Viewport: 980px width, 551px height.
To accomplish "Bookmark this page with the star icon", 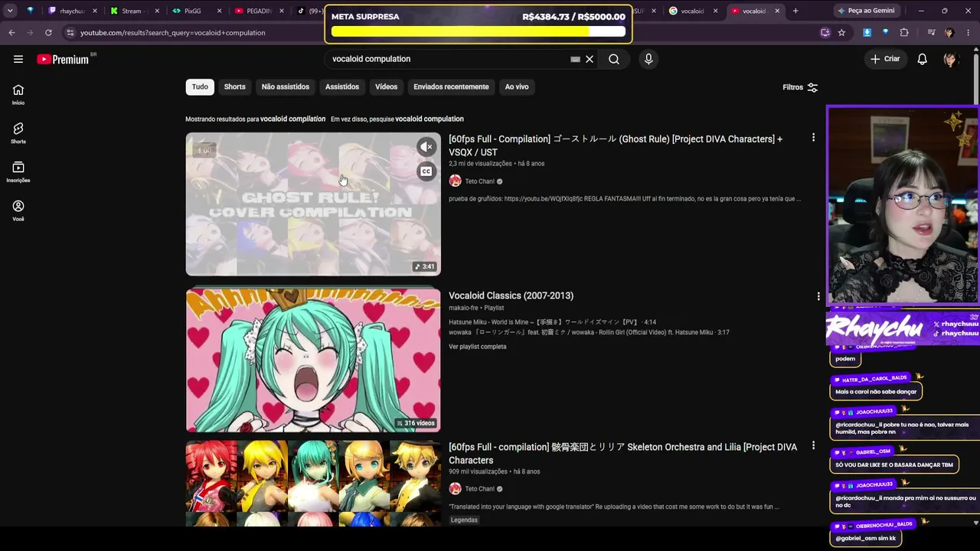I will (x=841, y=33).
